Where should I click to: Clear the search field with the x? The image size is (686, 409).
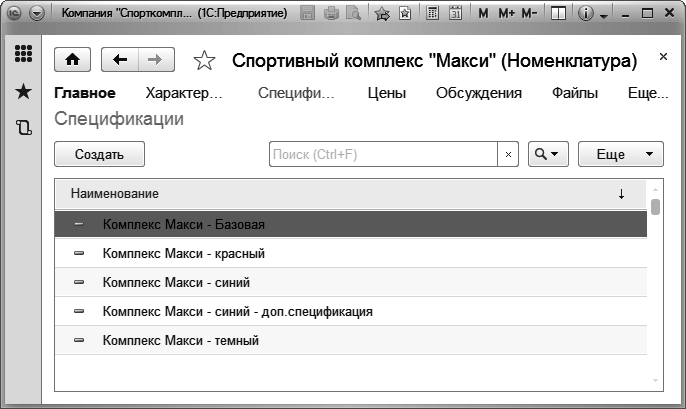click(x=508, y=154)
